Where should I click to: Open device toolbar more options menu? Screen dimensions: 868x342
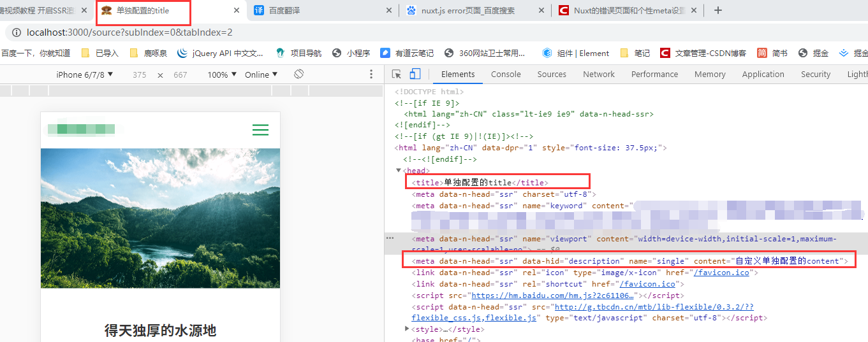coord(372,75)
